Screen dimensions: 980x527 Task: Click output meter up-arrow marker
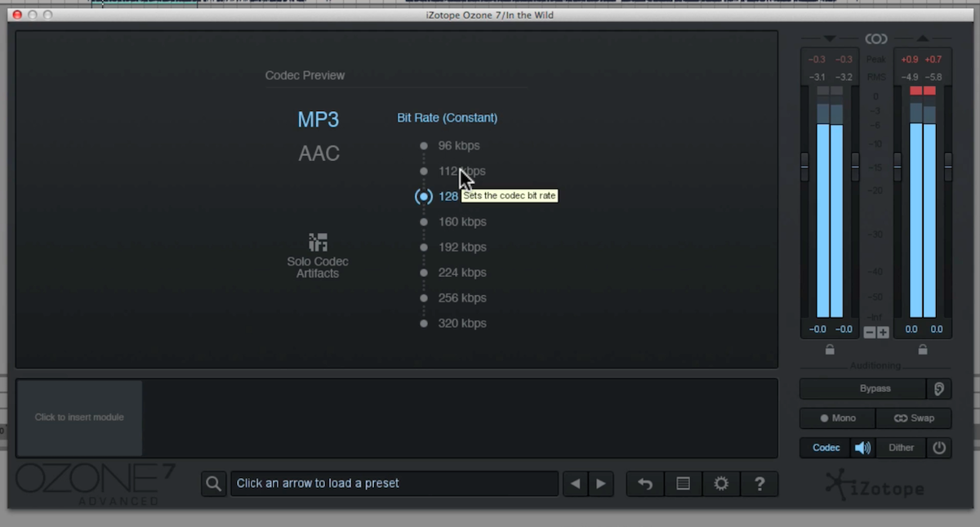pyautogui.click(x=923, y=38)
